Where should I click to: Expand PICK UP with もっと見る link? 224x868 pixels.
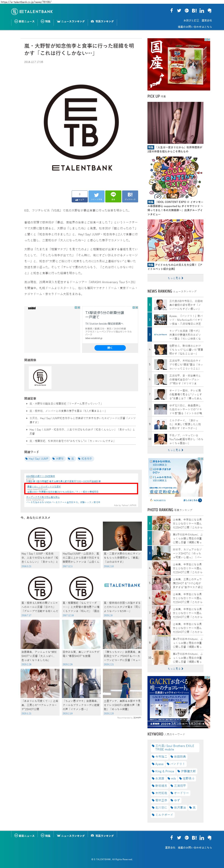(175, 278)
